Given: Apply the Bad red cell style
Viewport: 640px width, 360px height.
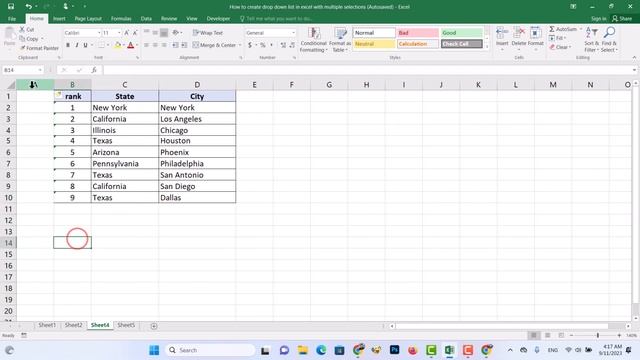Looking at the screenshot, I should click(418, 33).
